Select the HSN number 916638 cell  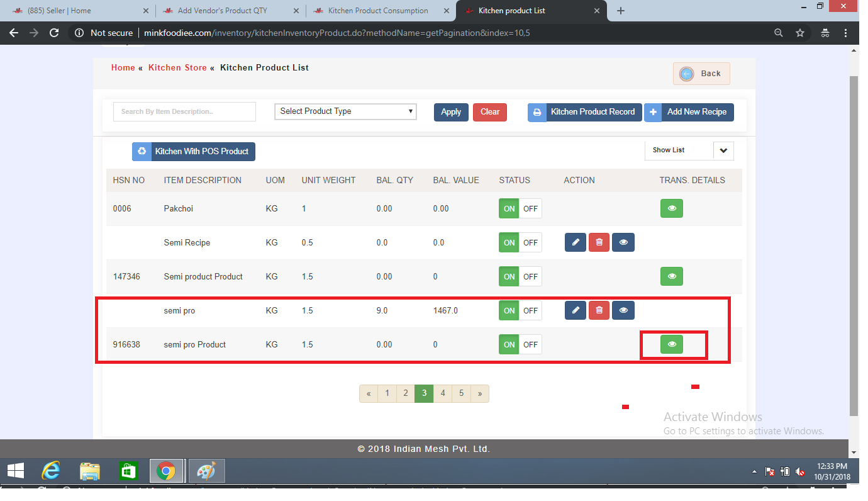pos(125,344)
